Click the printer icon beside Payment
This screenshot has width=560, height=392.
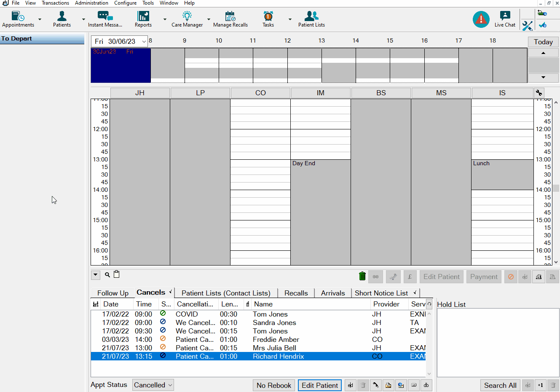coord(539,277)
